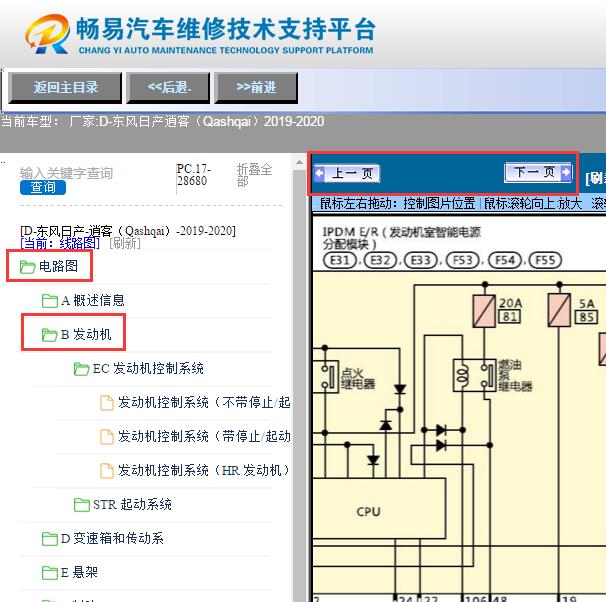The height and width of the screenshot is (602, 606).
Task: Click the 燃油泵继电器 relay symbol
Action: [474, 375]
